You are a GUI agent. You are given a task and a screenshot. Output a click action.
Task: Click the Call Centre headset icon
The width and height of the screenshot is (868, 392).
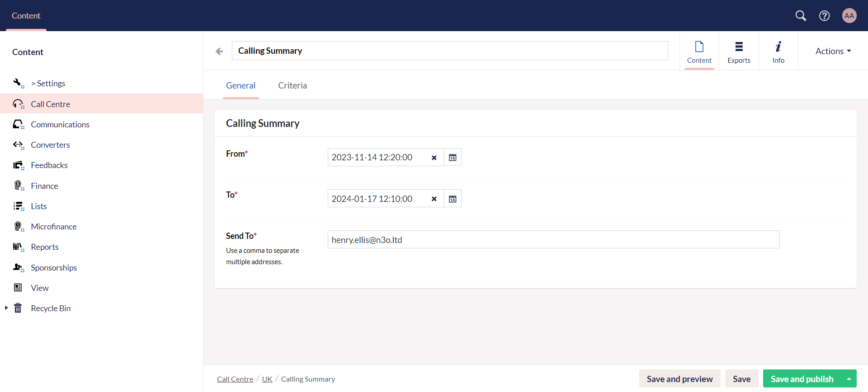click(x=18, y=104)
